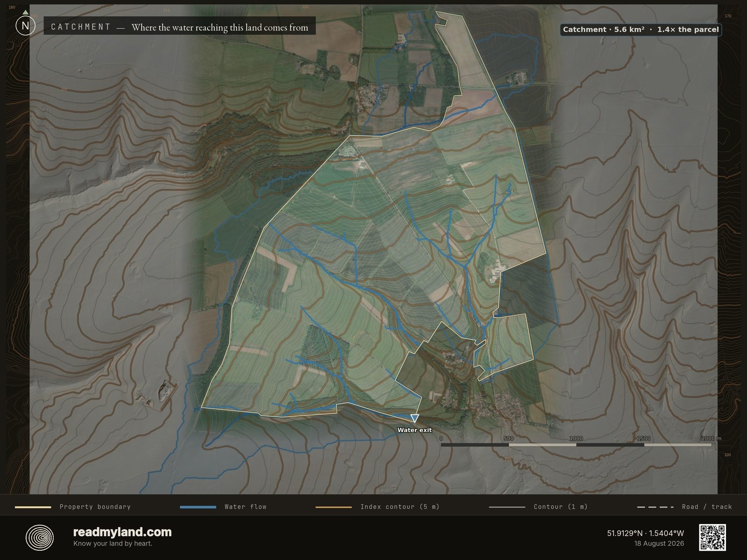The image size is (747, 560).
Task: Click the scale bar 500 label
Action: [x=508, y=439]
